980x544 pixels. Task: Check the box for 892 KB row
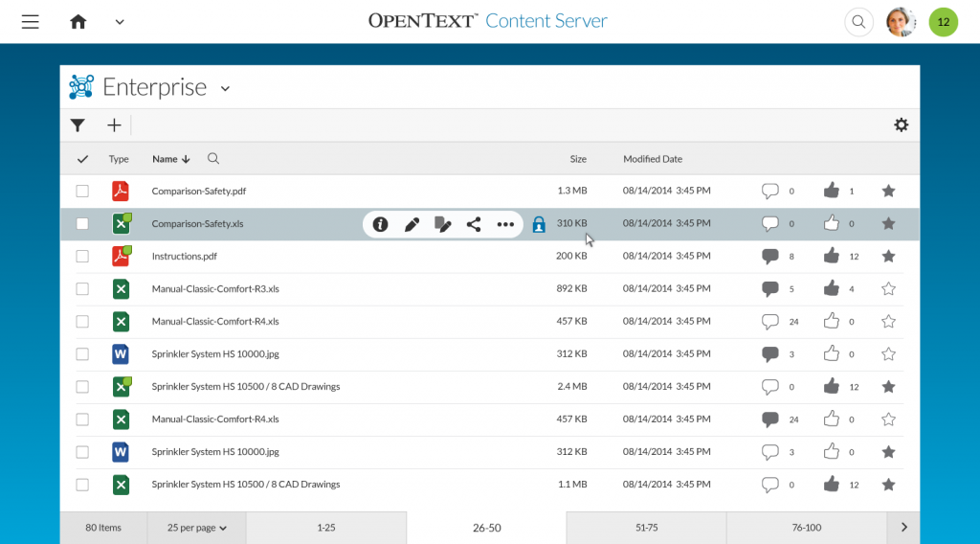[x=82, y=289]
